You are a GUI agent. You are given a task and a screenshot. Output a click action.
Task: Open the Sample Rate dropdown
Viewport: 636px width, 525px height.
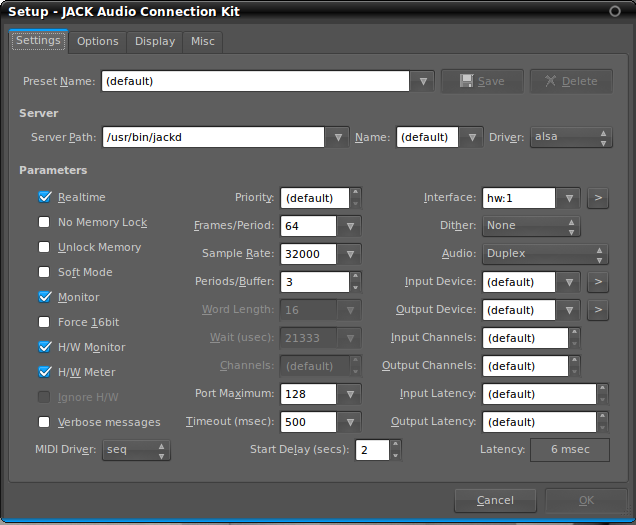point(350,254)
